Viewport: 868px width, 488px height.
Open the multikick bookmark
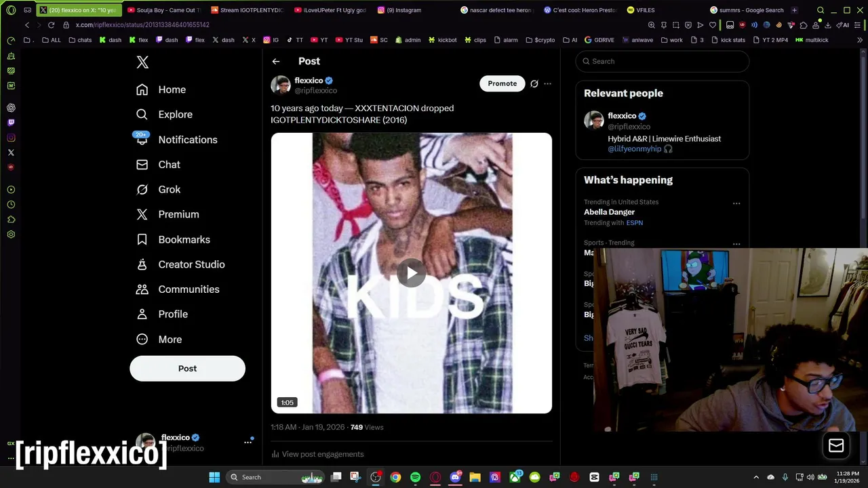tap(812, 40)
